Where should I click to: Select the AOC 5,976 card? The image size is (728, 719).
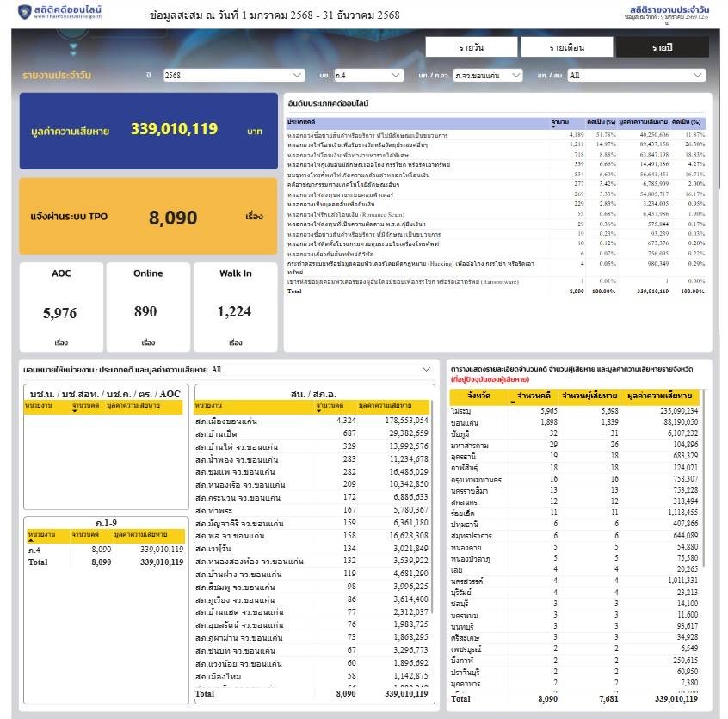61,307
